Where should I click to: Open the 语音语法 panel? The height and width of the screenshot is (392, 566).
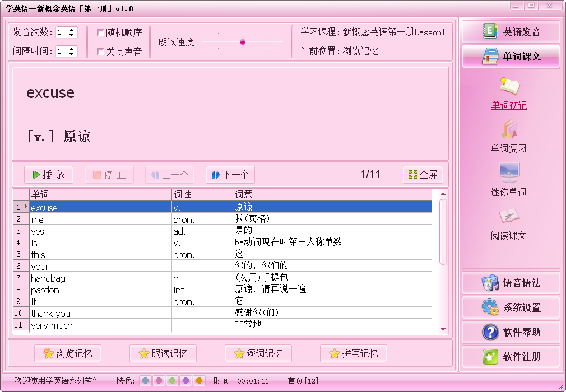511,283
